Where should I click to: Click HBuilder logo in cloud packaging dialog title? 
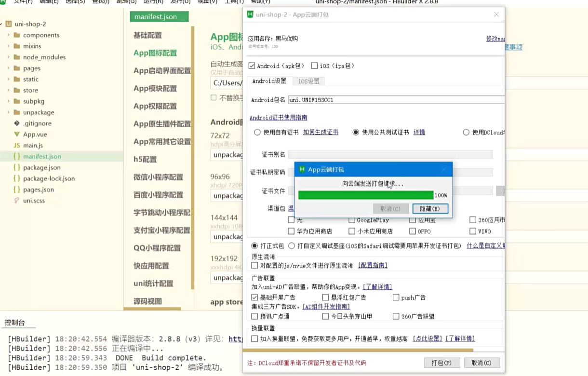point(250,14)
